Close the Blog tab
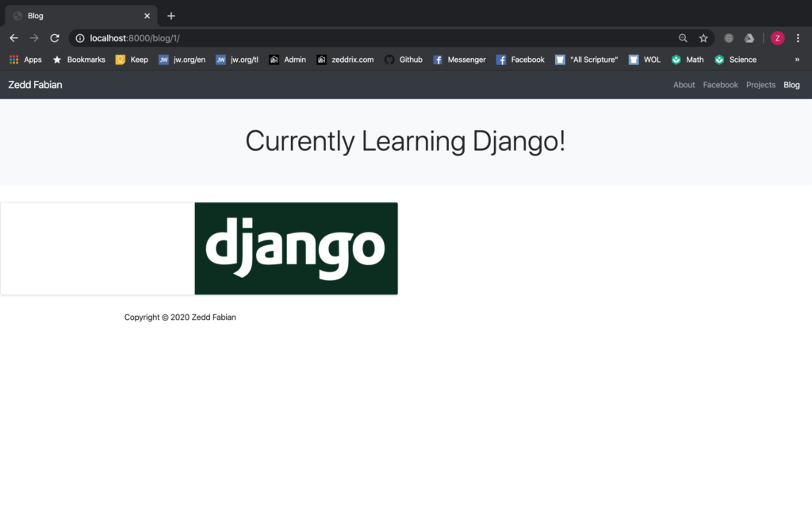 147,16
